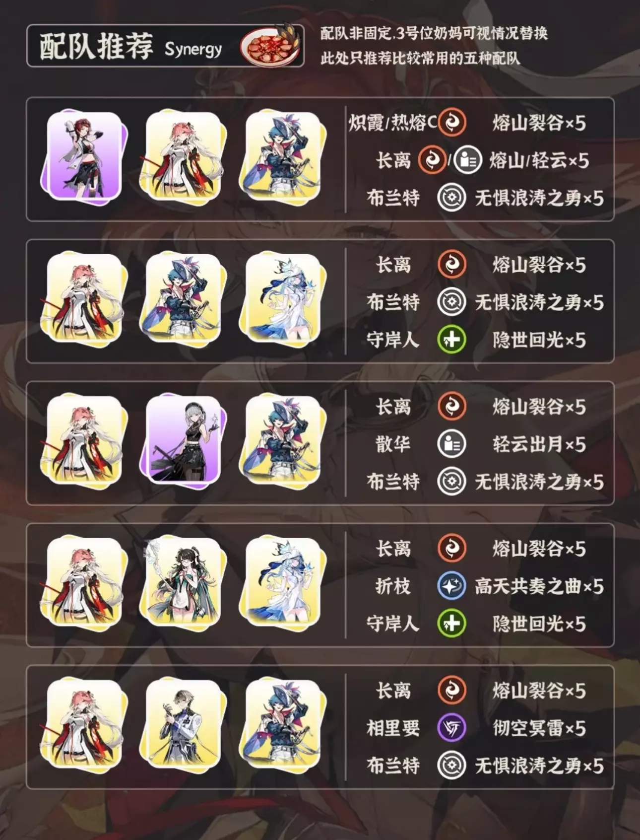Click the 配队推荐 Synergy header title
Viewport: 640px width, 840px height.
point(130,47)
